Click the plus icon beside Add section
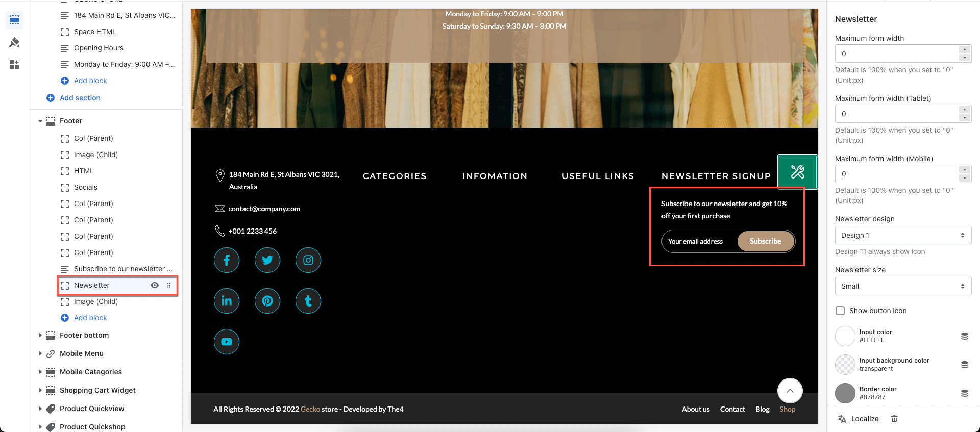This screenshot has width=980, height=432. tap(51, 98)
